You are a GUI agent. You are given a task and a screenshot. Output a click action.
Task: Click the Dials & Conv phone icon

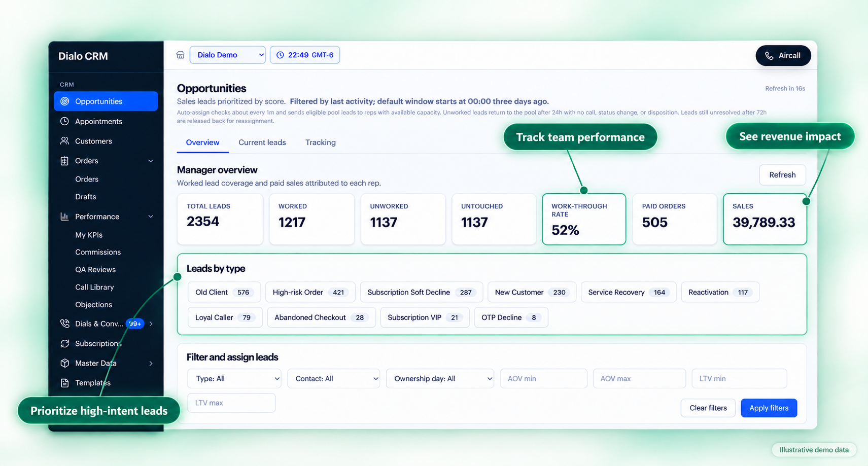pos(64,324)
